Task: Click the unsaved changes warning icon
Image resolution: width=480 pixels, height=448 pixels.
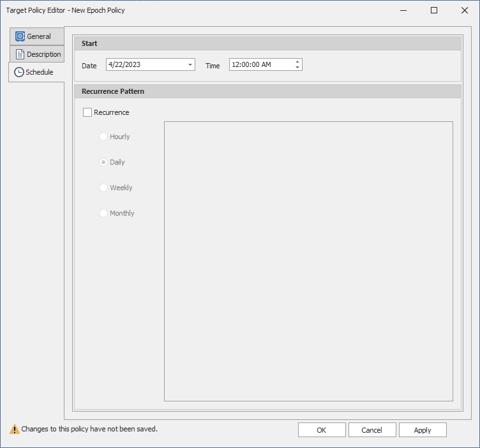Action: 14,429
